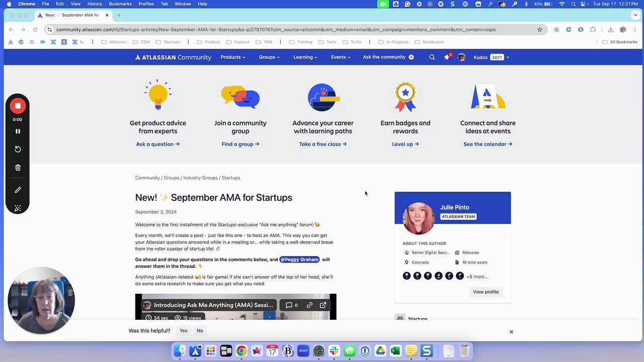Open All Bookmarks folder
This screenshot has height=362, width=644.
coord(620,42)
